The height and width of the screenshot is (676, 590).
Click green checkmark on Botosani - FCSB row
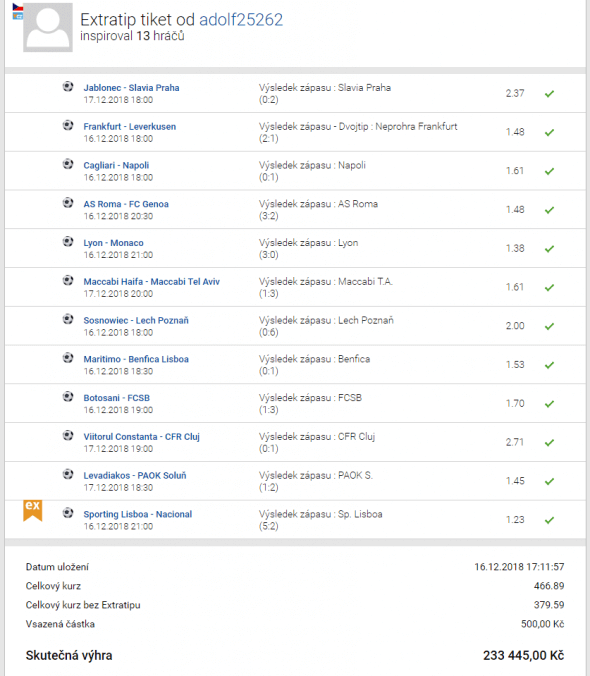point(549,404)
